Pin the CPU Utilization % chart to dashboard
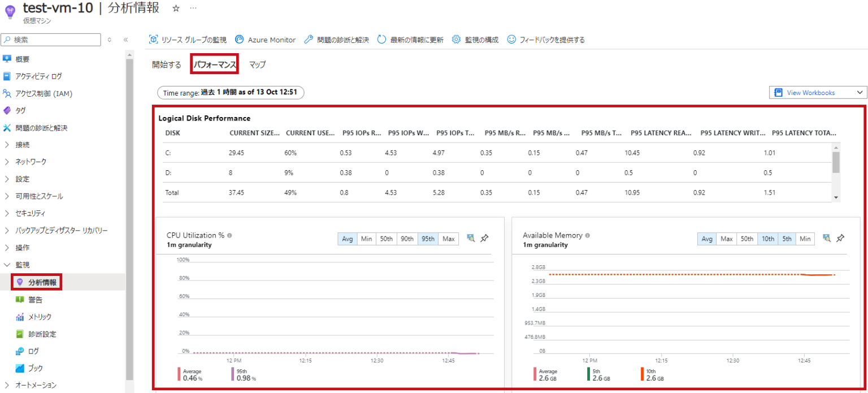Image resolution: width=868 pixels, height=393 pixels. [484, 238]
